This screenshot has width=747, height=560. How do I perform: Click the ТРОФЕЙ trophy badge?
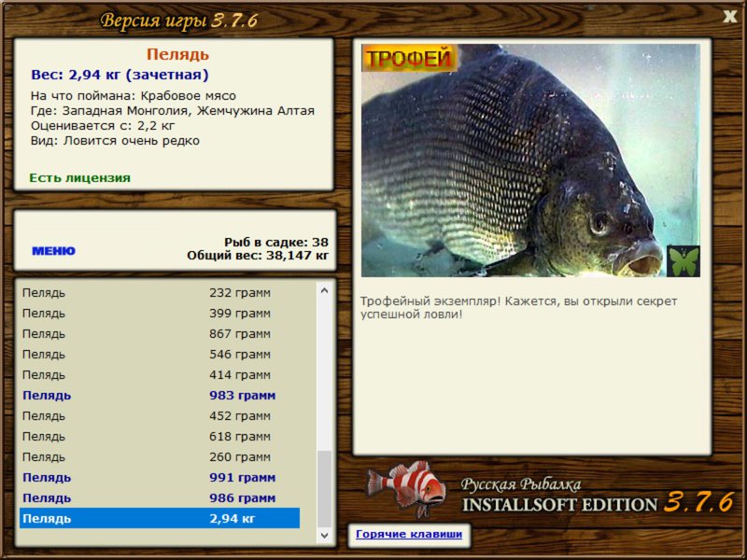click(x=409, y=58)
